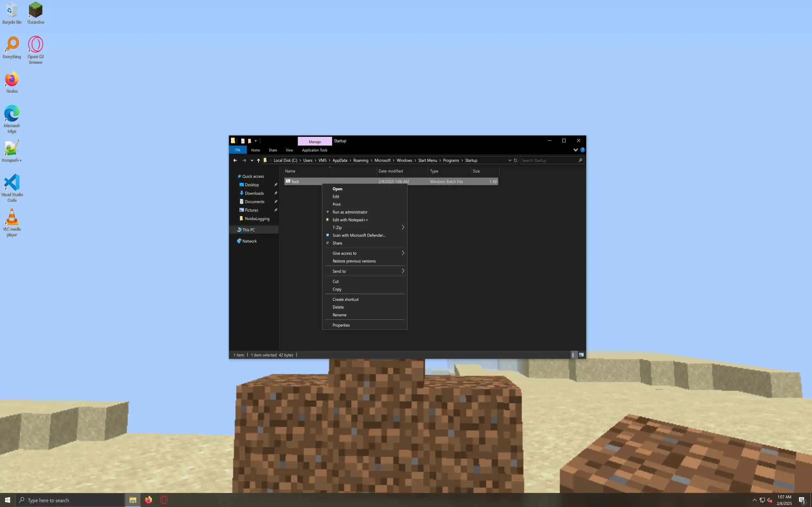Open recent locations dropdown arrow
The width and height of the screenshot is (812, 507).
click(x=252, y=160)
